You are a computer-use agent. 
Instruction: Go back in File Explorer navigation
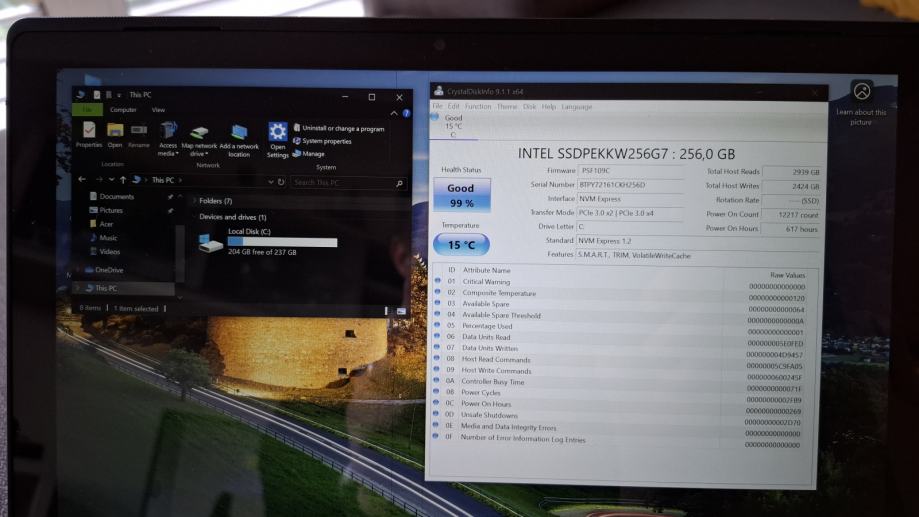click(x=82, y=179)
